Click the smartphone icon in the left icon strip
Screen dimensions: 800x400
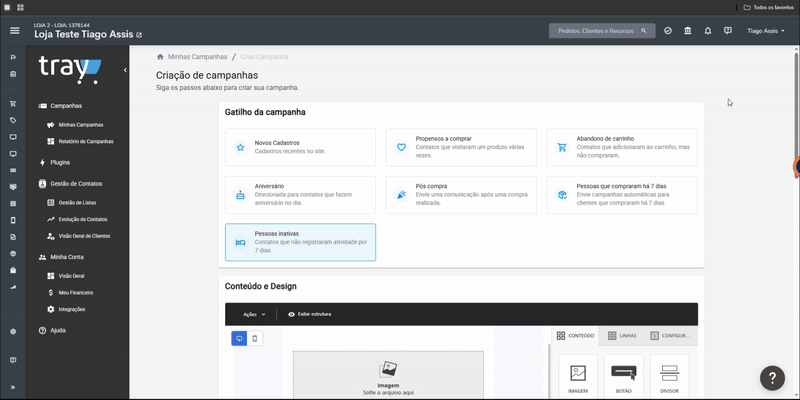(13, 220)
